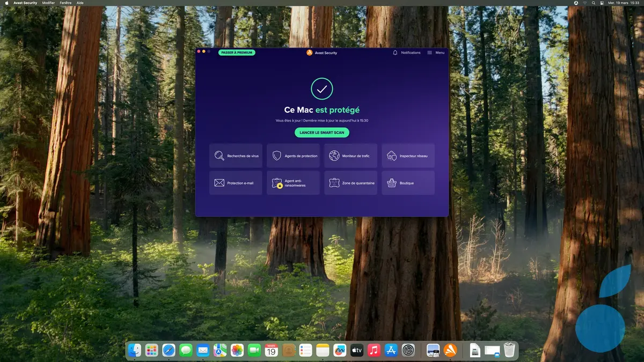The image size is (644, 362).
Task: Open the Boutique basket tile
Action: (x=408, y=183)
